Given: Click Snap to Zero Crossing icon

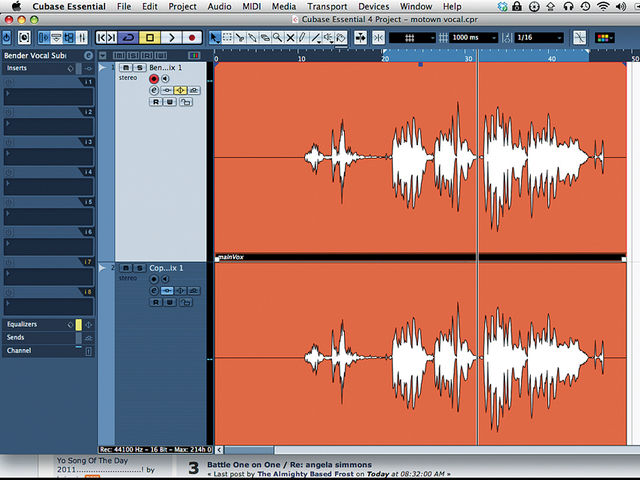Looking at the screenshot, I should pos(580,38).
